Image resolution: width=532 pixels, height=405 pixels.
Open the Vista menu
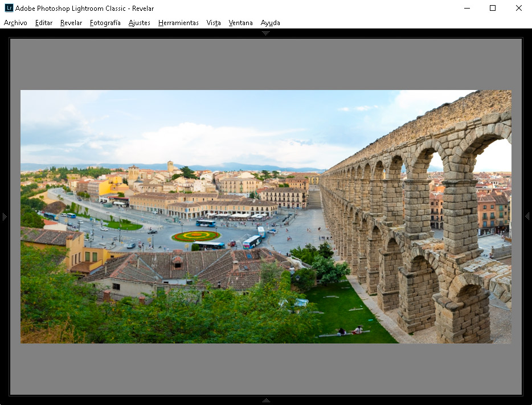point(214,23)
